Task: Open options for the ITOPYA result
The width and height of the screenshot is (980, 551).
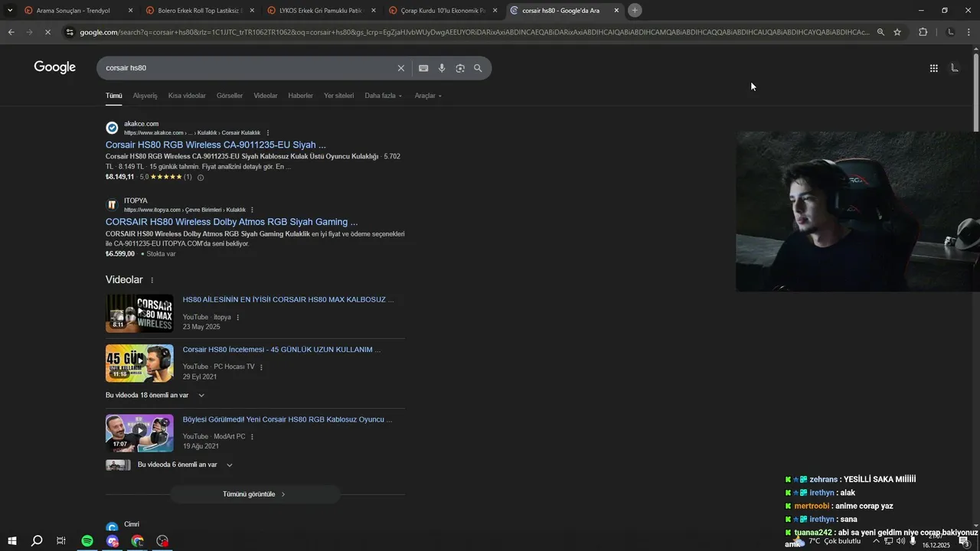Action: (252, 210)
